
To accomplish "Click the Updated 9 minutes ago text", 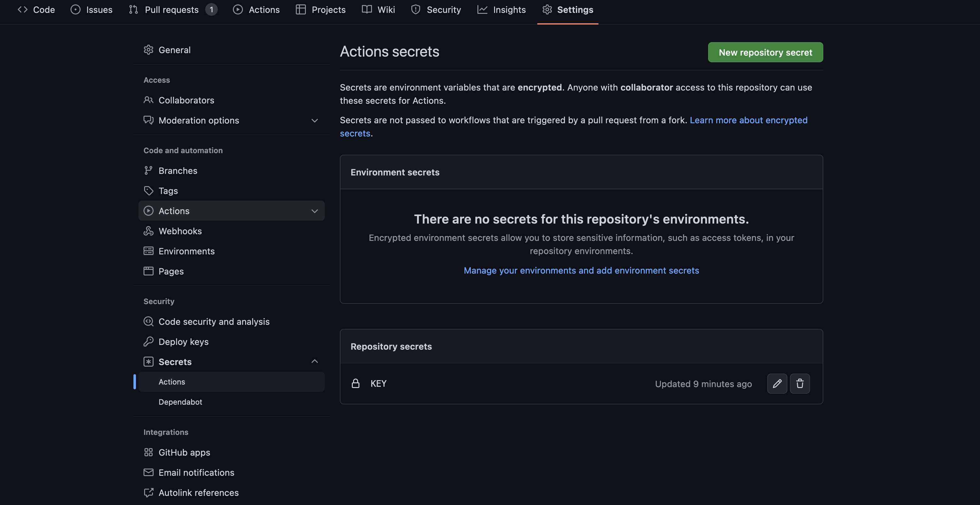I will [x=703, y=384].
